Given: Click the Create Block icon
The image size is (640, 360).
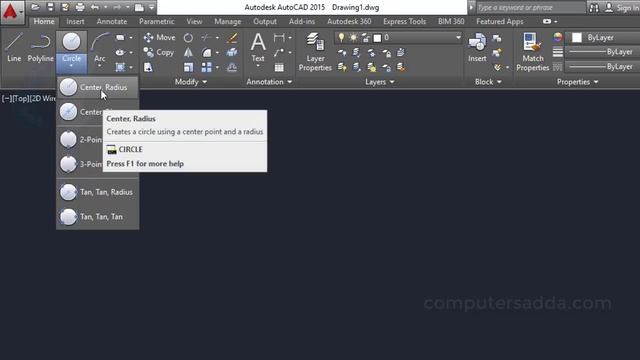Looking at the screenshot, I should click(x=497, y=38).
